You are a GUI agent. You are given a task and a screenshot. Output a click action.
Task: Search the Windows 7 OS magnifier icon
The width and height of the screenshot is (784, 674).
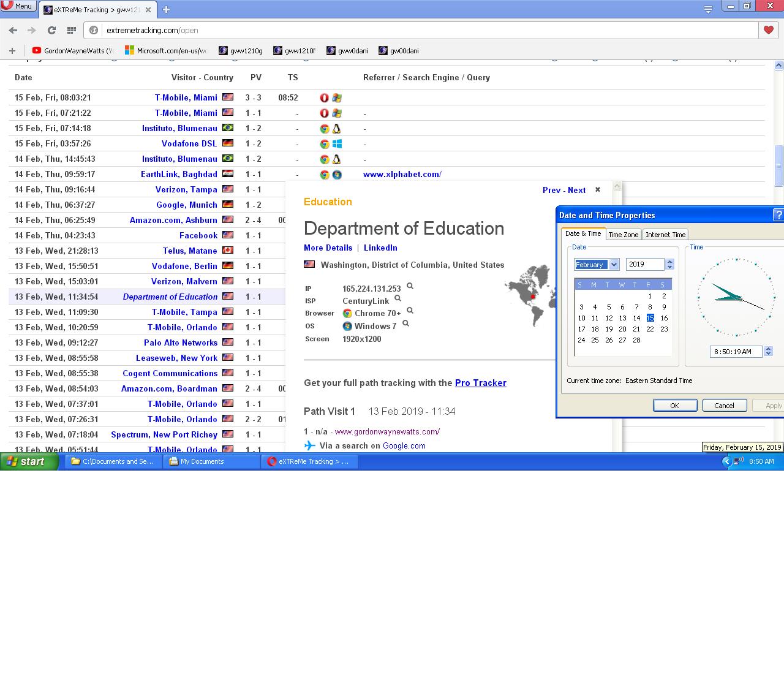point(405,324)
